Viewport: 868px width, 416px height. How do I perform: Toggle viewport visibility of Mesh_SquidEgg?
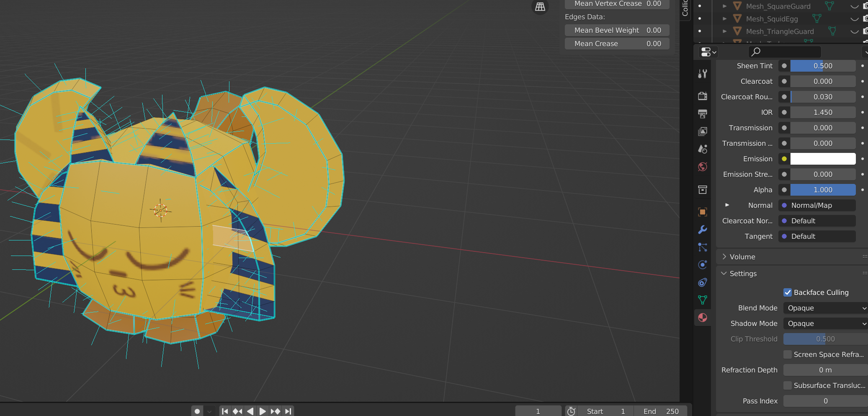(x=855, y=19)
